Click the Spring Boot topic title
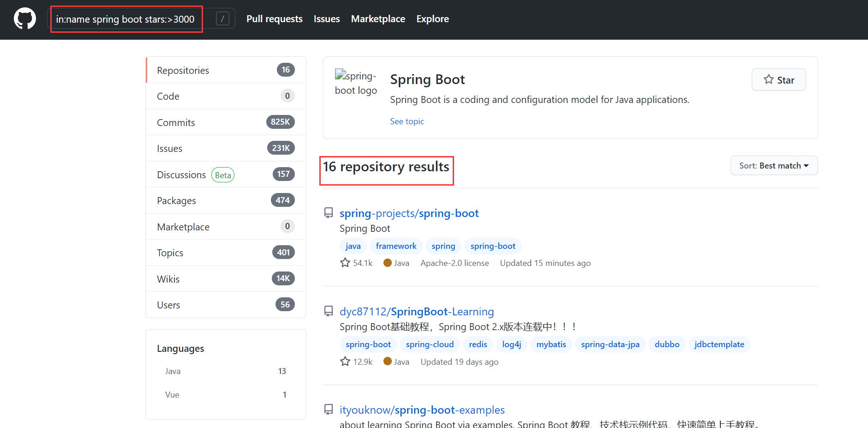The height and width of the screenshot is (428, 868). pos(427,79)
